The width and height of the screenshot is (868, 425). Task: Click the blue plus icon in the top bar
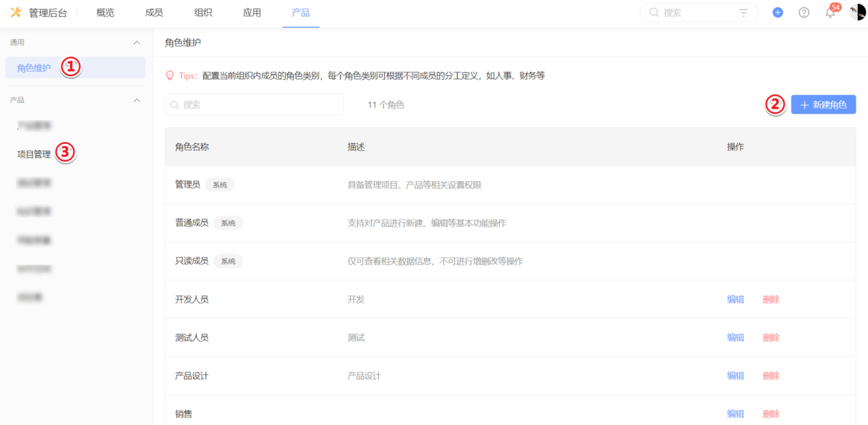(x=778, y=12)
